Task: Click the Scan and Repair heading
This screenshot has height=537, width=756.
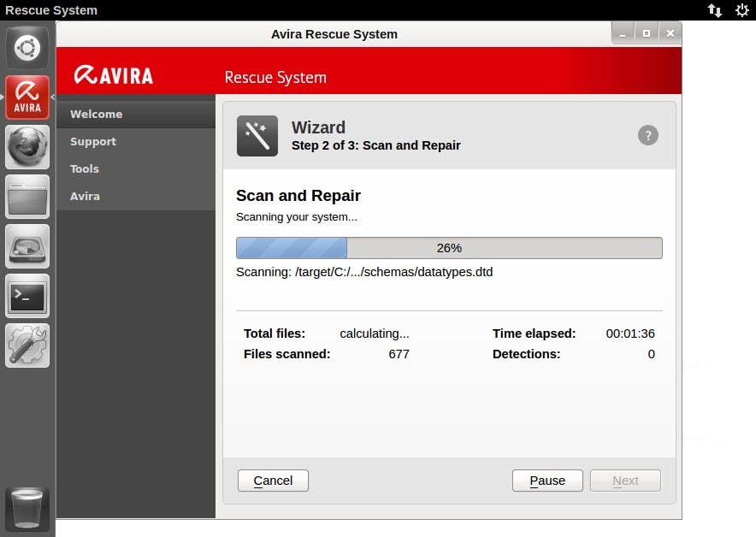Action: [x=298, y=196]
